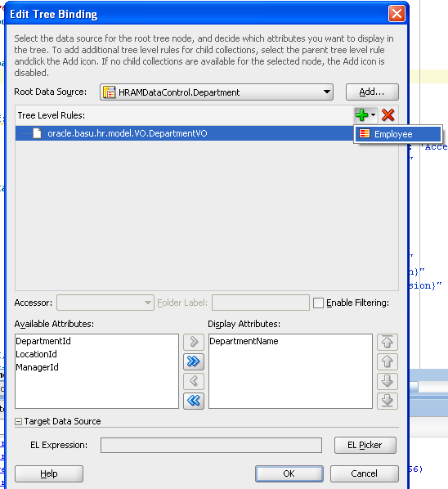
Task: Click the single right arrow move button
Action: 194,342
